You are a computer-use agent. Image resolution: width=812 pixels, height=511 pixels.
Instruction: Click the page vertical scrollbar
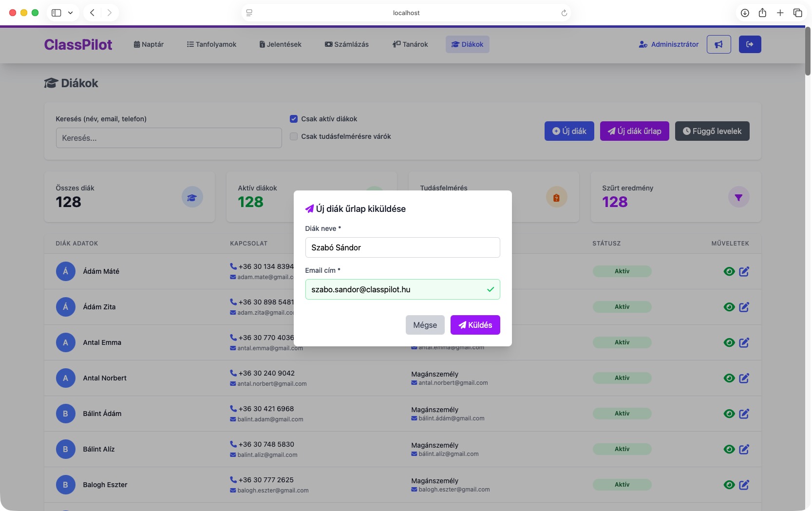click(808, 51)
